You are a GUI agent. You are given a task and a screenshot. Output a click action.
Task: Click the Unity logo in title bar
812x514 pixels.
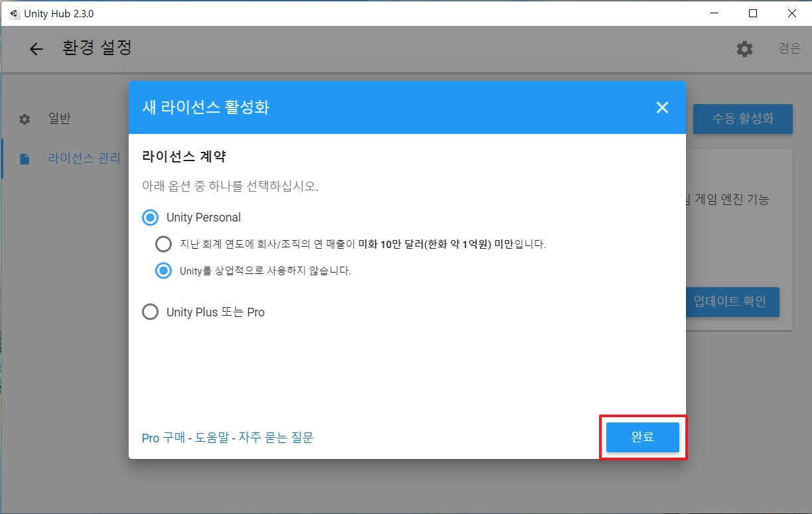(14, 13)
